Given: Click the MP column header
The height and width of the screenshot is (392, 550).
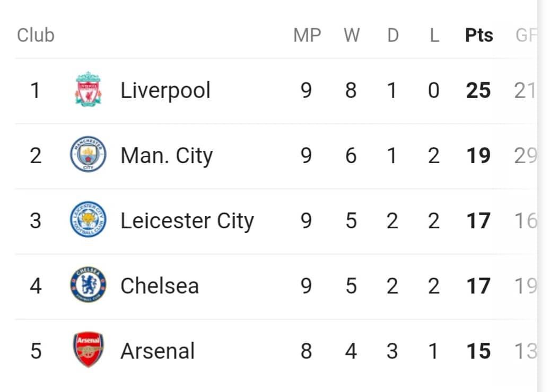Looking at the screenshot, I should click(307, 35).
